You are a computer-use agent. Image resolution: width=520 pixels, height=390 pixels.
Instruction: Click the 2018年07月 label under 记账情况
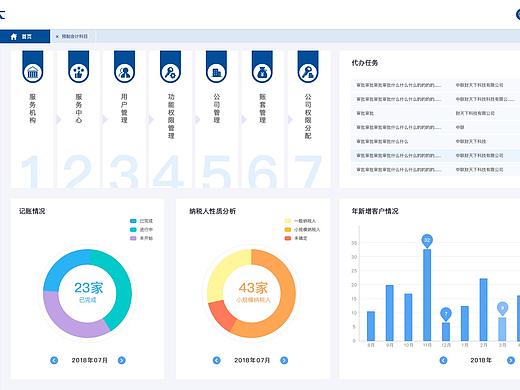tap(90, 360)
